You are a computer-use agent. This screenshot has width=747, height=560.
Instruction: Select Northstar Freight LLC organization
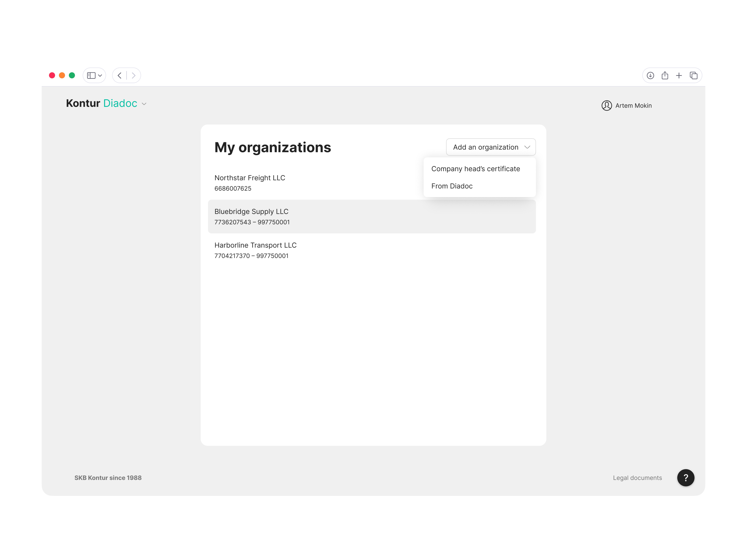(372, 183)
